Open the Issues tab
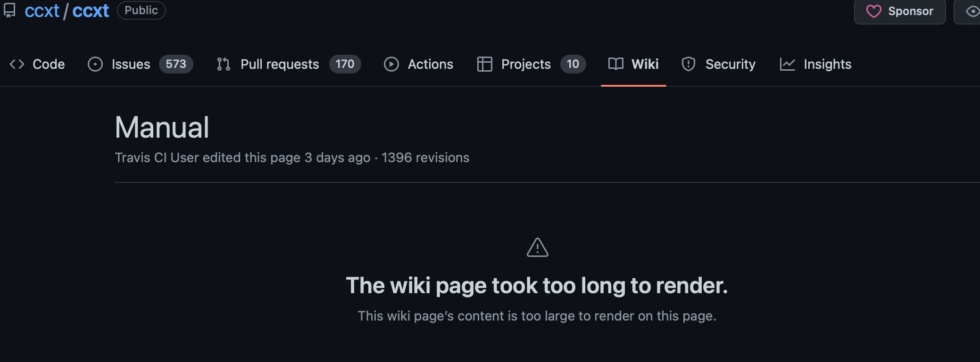The height and width of the screenshot is (362, 980). 131,64
